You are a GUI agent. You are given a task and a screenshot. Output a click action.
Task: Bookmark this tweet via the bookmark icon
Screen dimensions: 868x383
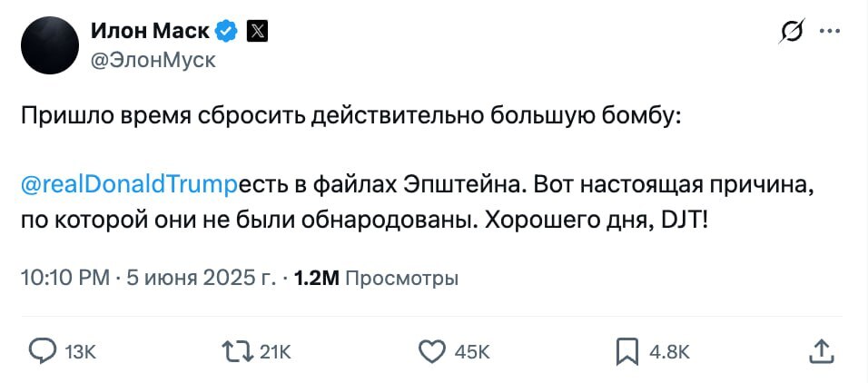click(627, 350)
